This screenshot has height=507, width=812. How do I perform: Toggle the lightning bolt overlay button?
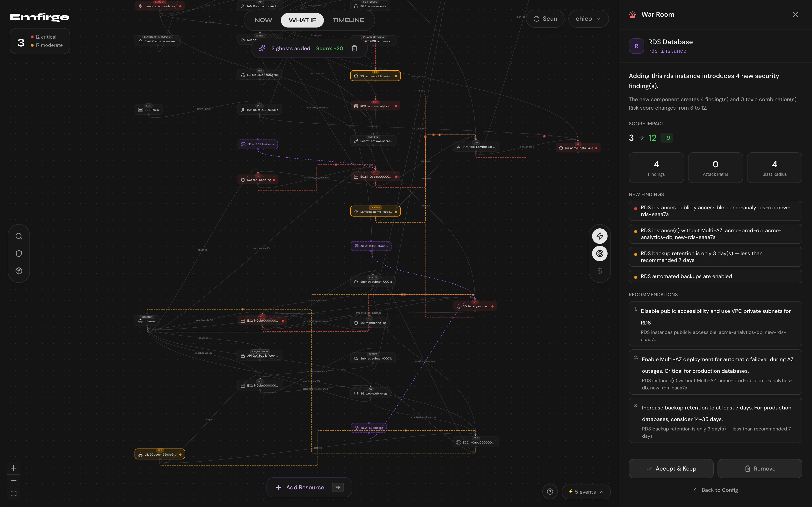600,236
